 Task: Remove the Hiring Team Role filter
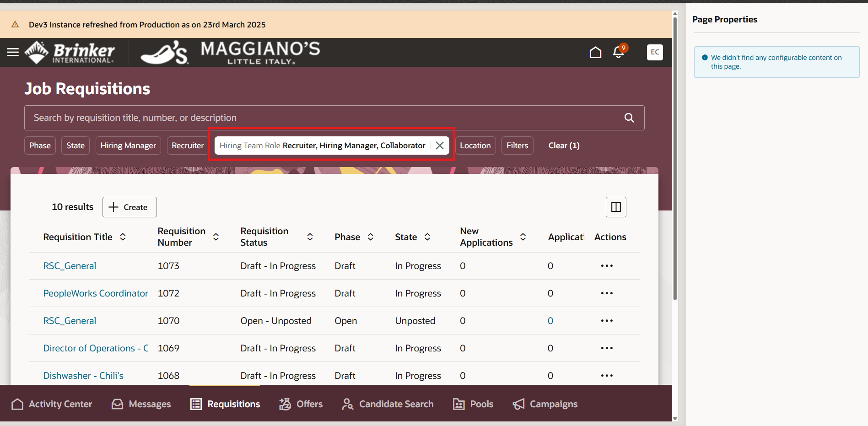pyautogui.click(x=440, y=146)
